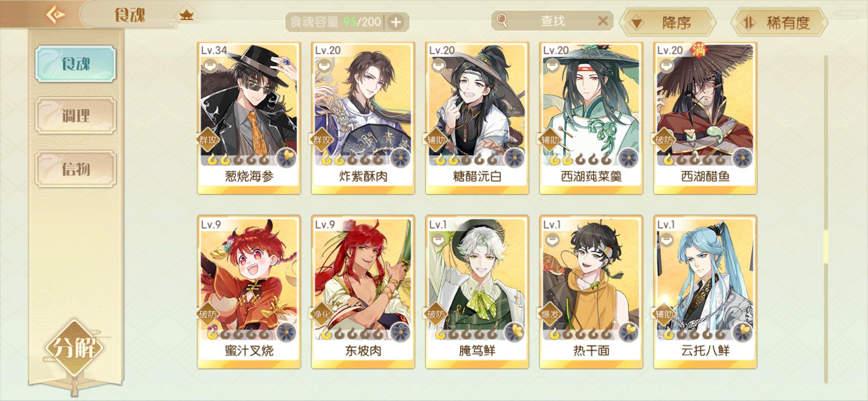Switch to the 信物 tab

(76, 169)
